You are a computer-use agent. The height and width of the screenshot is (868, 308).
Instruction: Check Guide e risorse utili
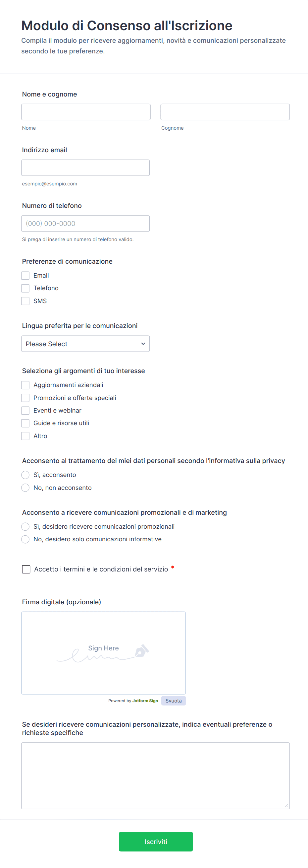(26, 423)
